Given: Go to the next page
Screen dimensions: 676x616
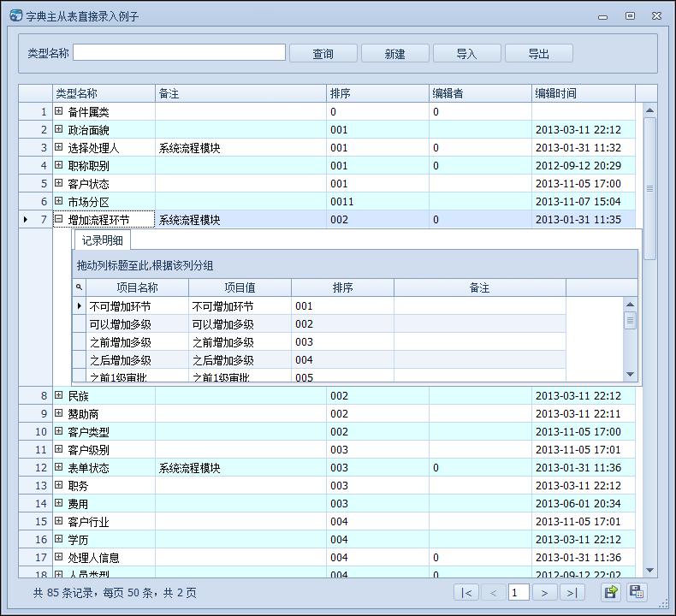Looking at the screenshot, I should click(544, 593).
